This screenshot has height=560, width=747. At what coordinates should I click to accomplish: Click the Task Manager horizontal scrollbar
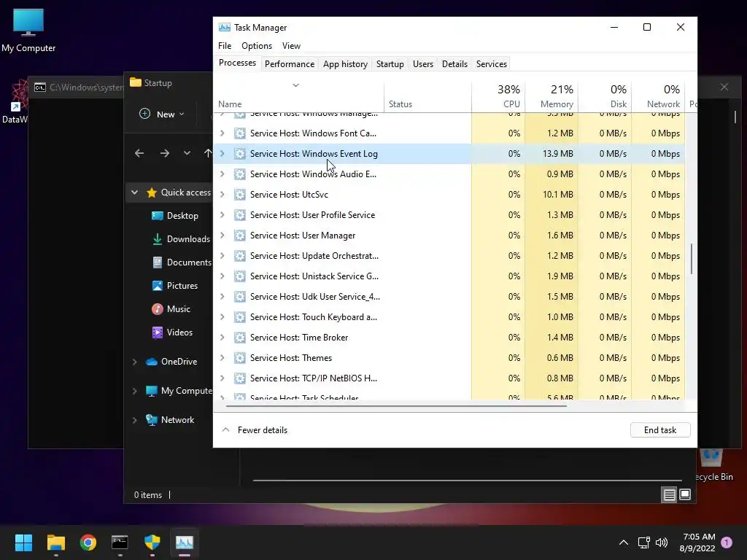coord(396,406)
